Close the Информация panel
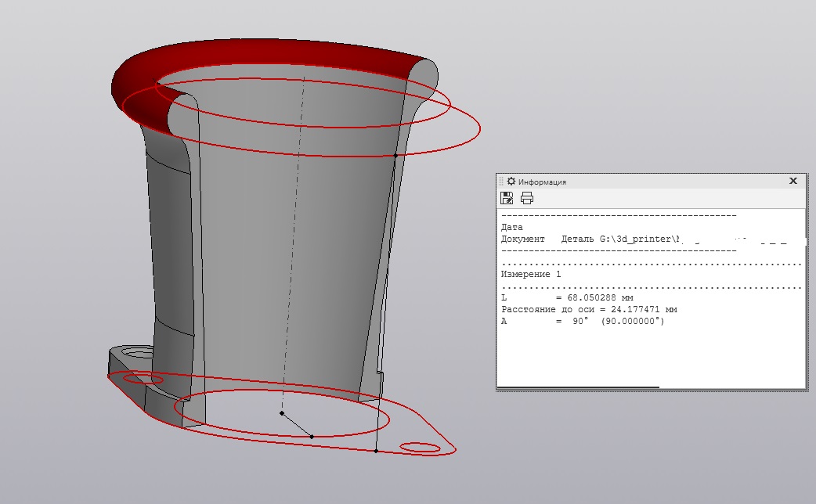Viewport: 816px width, 504px height. point(793,181)
